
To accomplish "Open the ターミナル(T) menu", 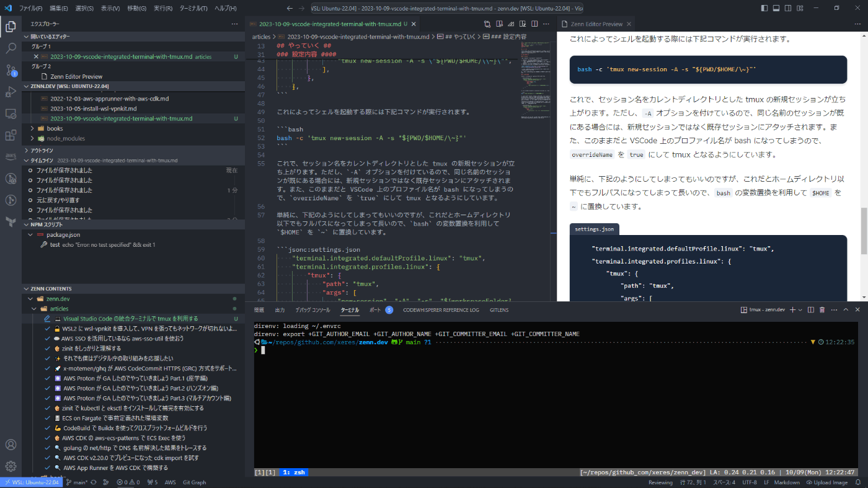I will (x=193, y=8).
